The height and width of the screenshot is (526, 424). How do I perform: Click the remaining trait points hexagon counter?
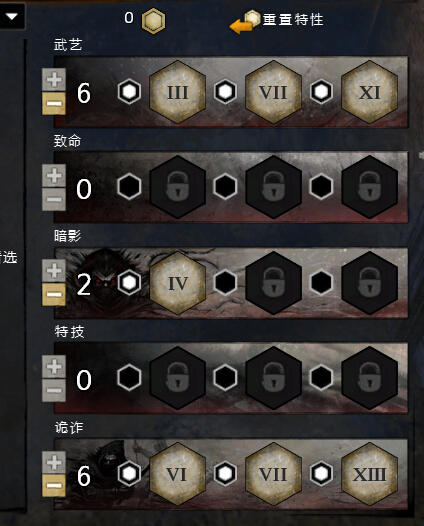click(x=153, y=20)
